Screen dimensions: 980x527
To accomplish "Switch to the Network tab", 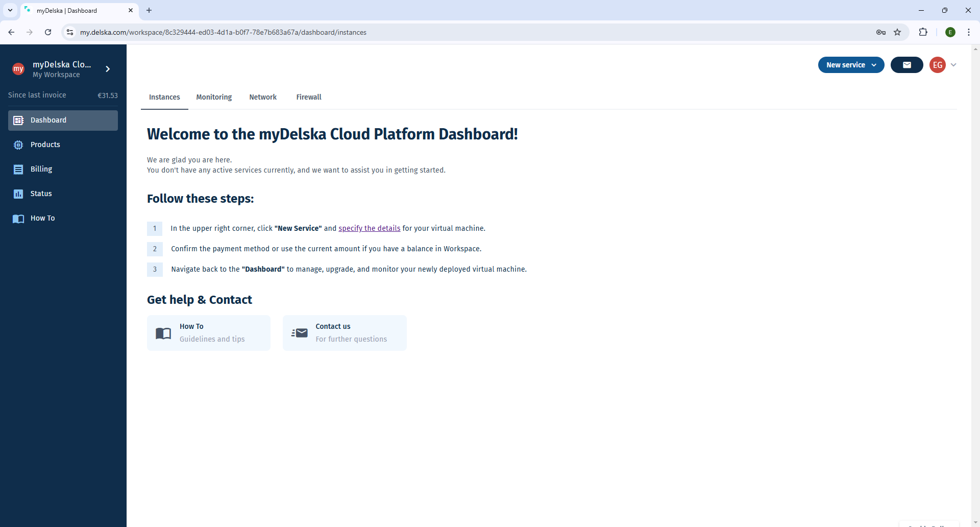I will coord(263,97).
